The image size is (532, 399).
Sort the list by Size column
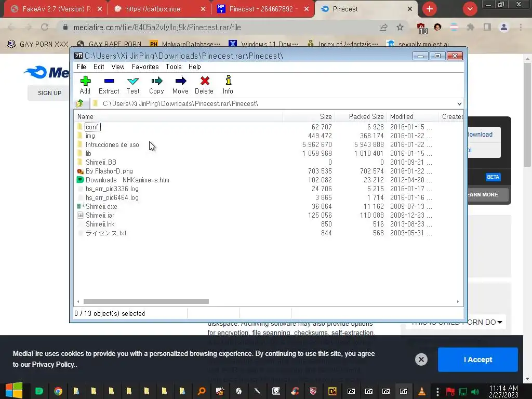coord(309,116)
